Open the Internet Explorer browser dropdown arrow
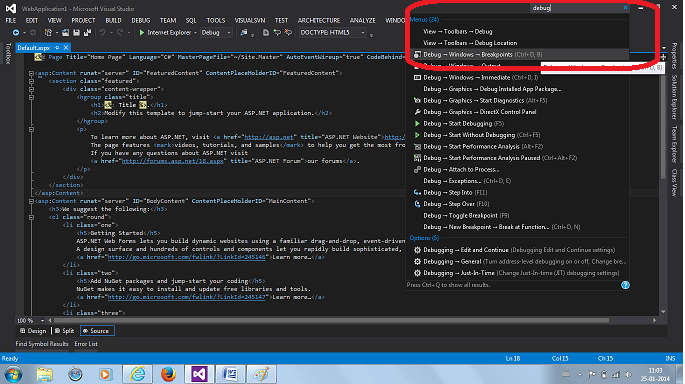Viewport: 685px width, 384px height. click(x=195, y=33)
